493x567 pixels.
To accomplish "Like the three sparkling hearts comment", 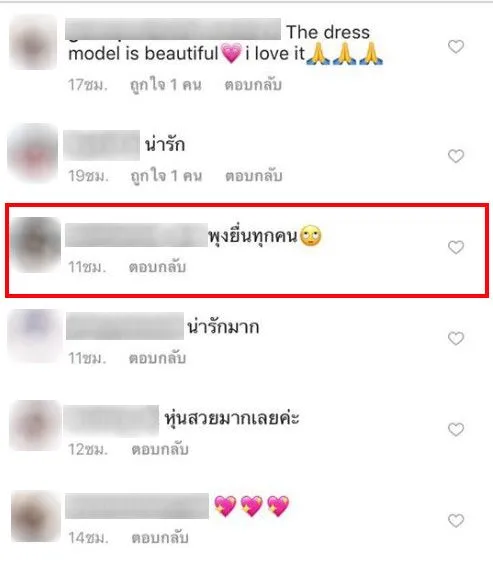I will [x=456, y=521].
